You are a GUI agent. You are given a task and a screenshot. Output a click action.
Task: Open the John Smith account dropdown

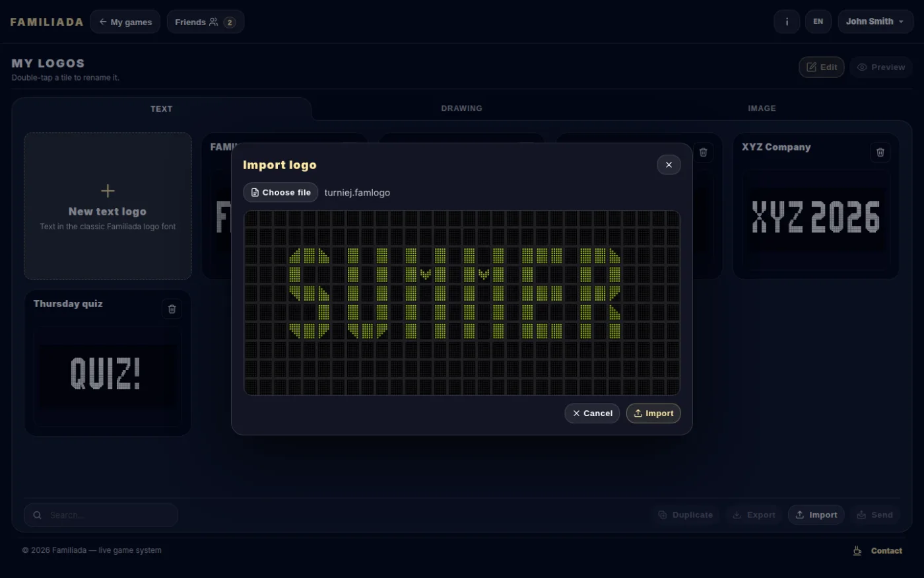click(875, 22)
